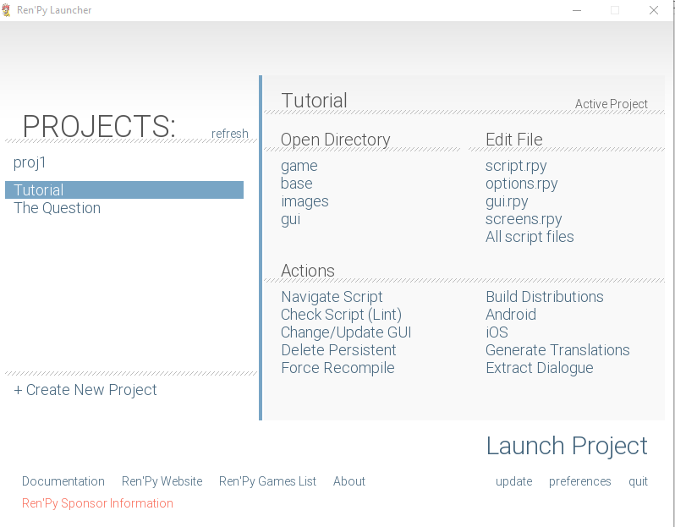
Task: Run Check Script (Lint)
Action: (x=341, y=315)
